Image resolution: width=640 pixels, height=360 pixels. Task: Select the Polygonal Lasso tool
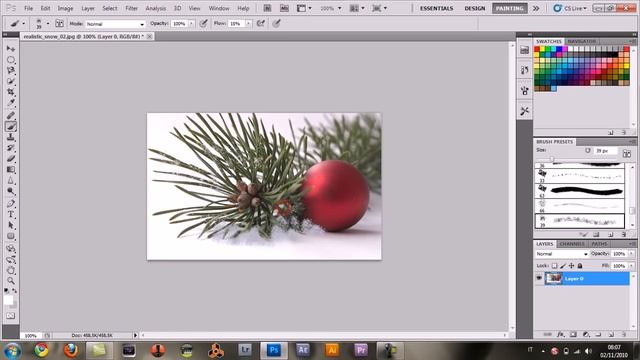[11, 71]
